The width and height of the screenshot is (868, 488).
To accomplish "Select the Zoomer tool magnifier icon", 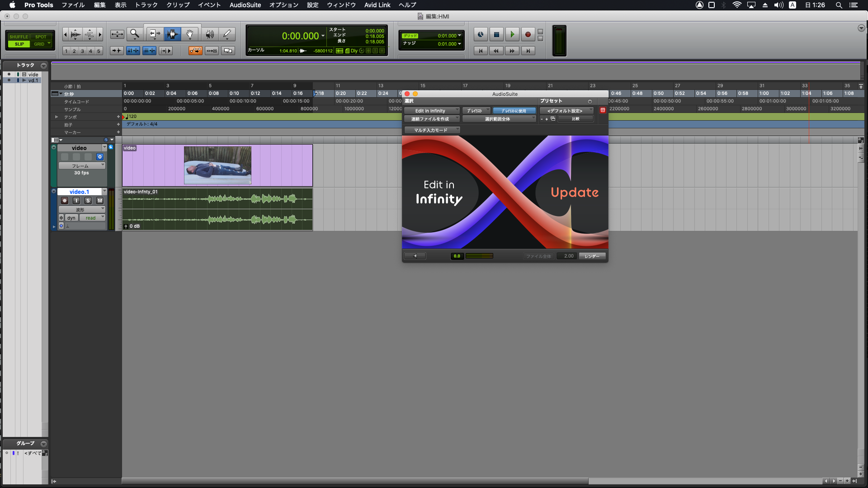I will coord(134,34).
